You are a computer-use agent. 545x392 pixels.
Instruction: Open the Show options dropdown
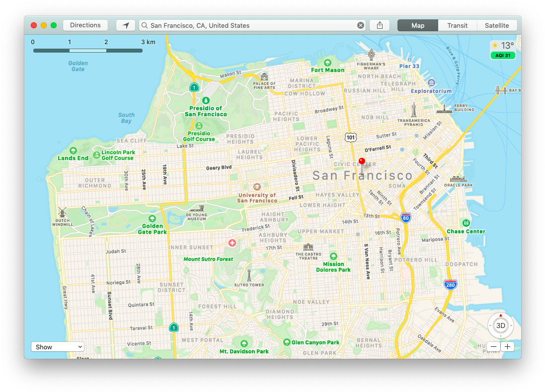[58, 347]
